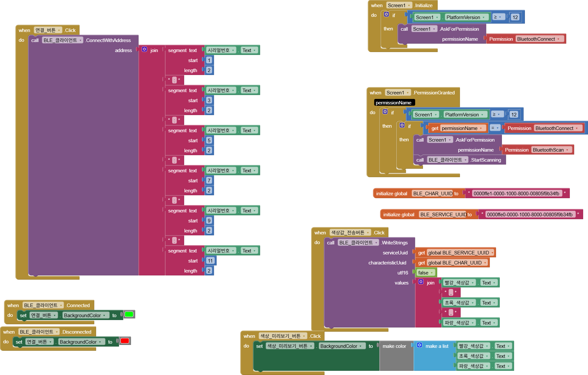The image size is (588, 375).
Task: Click the start value 1 number block
Action: point(209,60)
